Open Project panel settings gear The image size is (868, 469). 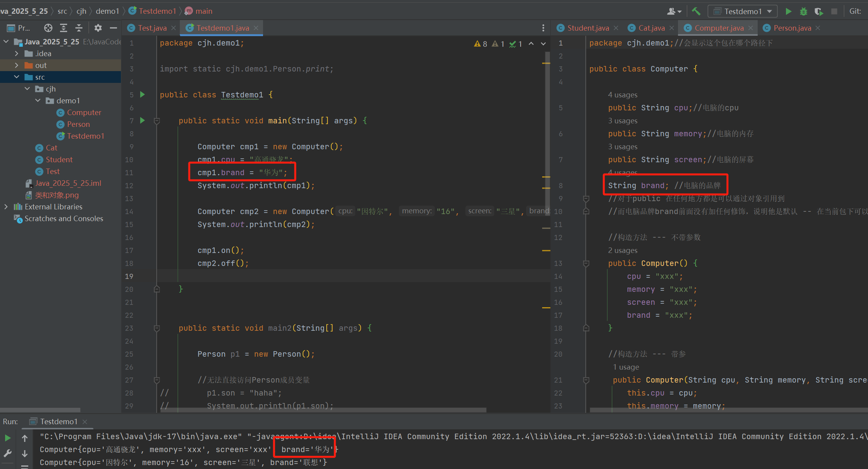pyautogui.click(x=98, y=28)
